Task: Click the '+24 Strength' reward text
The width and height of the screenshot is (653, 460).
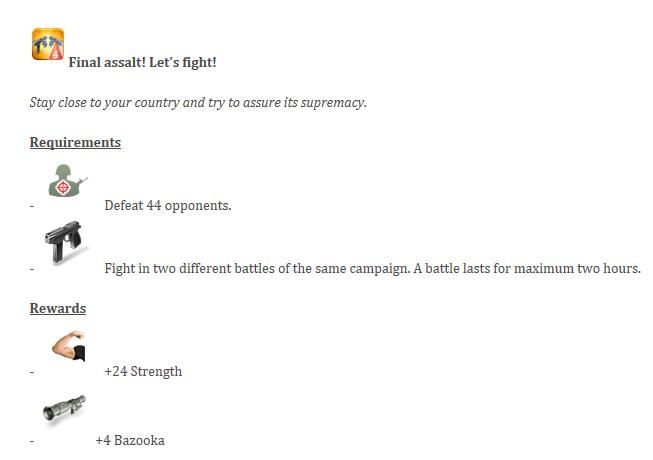Action: click(143, 371)
